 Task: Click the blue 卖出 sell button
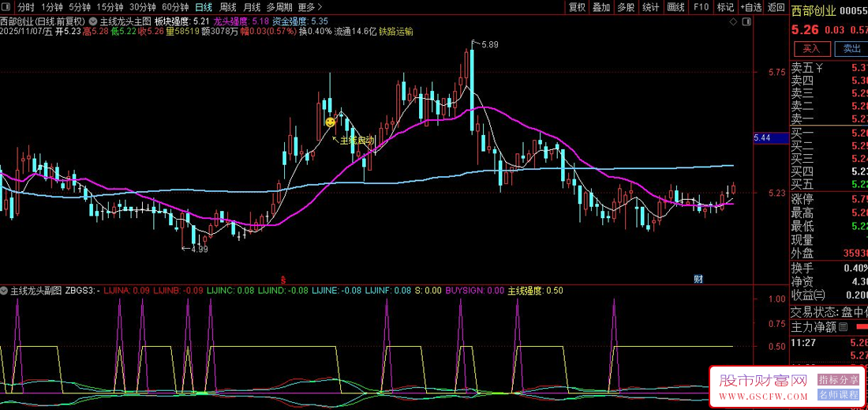[x=851, y=48]
